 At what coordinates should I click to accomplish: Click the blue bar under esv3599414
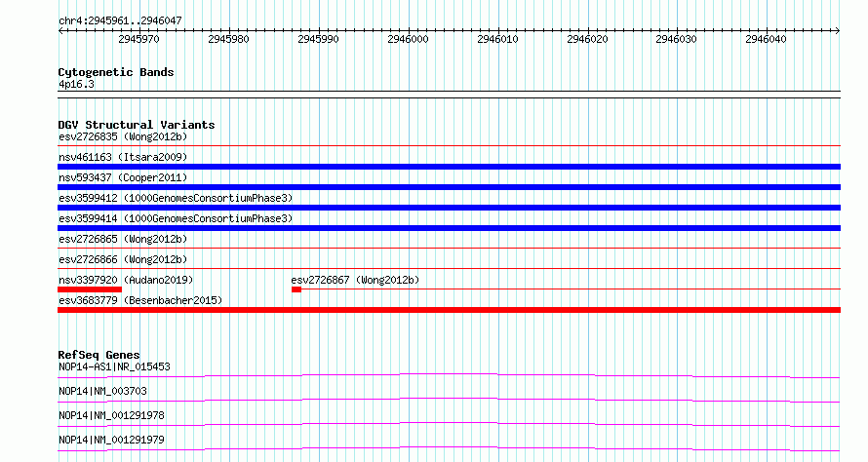449,228
